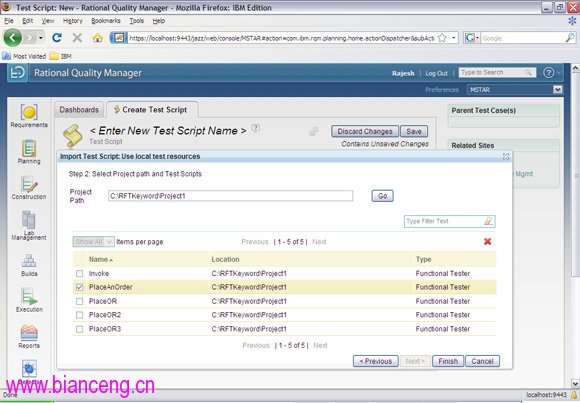Click the Project Path input field
Image resolution: width=580 pixels, height=403 pixels.
coord(230,196)
